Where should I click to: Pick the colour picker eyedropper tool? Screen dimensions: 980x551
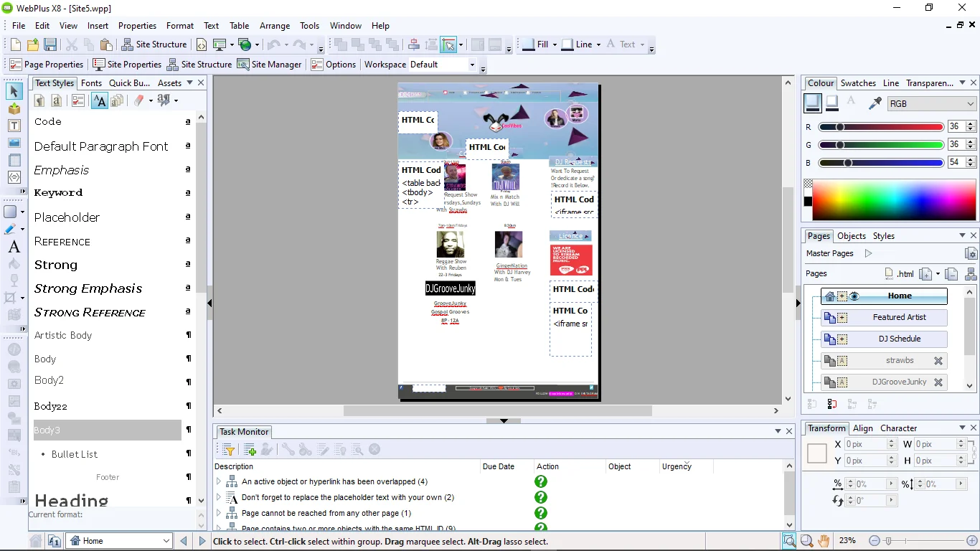875,103
